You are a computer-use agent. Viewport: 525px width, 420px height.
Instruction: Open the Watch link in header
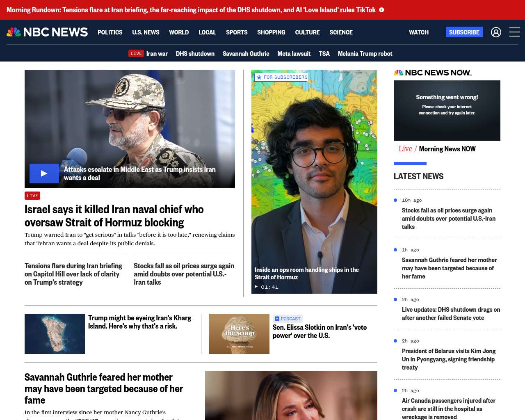point(418,32)
